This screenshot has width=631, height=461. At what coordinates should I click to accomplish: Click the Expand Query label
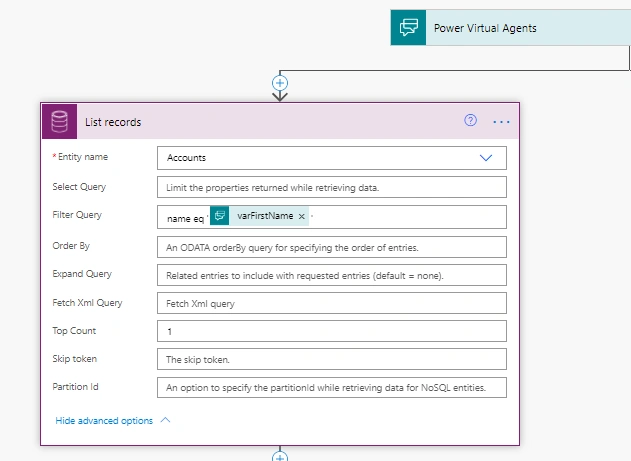(82, 274)
